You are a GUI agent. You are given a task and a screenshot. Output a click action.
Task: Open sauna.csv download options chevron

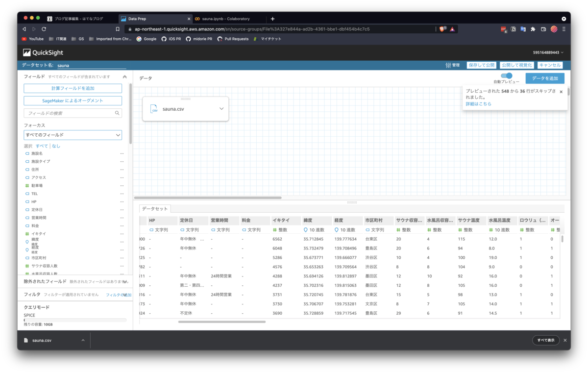point(83,340)
